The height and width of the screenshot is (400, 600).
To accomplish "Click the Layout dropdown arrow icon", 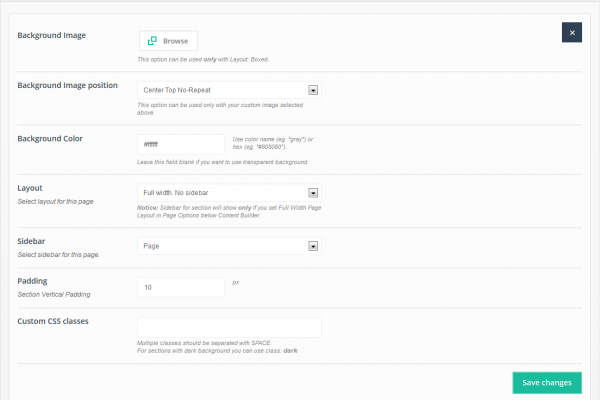I will (x=313, y=193).
